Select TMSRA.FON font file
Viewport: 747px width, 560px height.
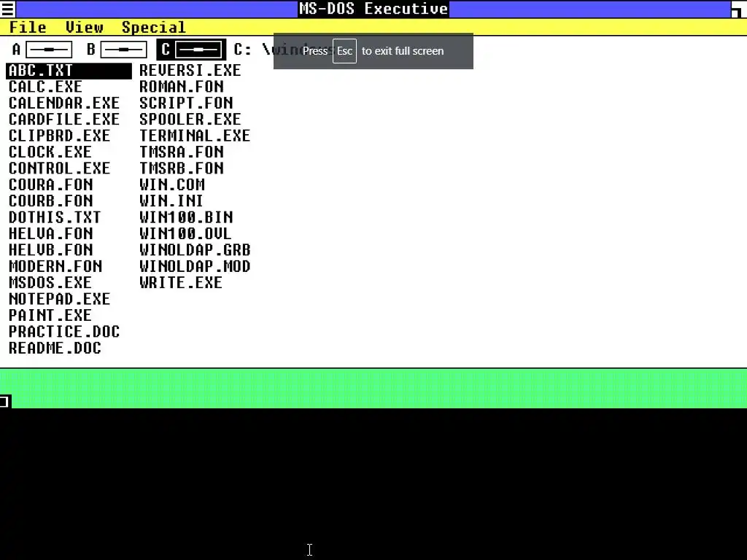(x=182, y=152)
